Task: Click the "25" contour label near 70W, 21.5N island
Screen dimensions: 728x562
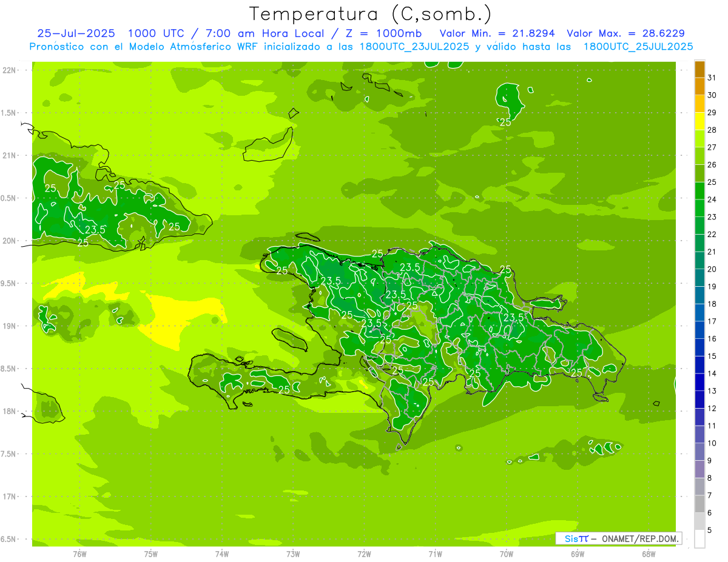Action: (x=505, y=122)
